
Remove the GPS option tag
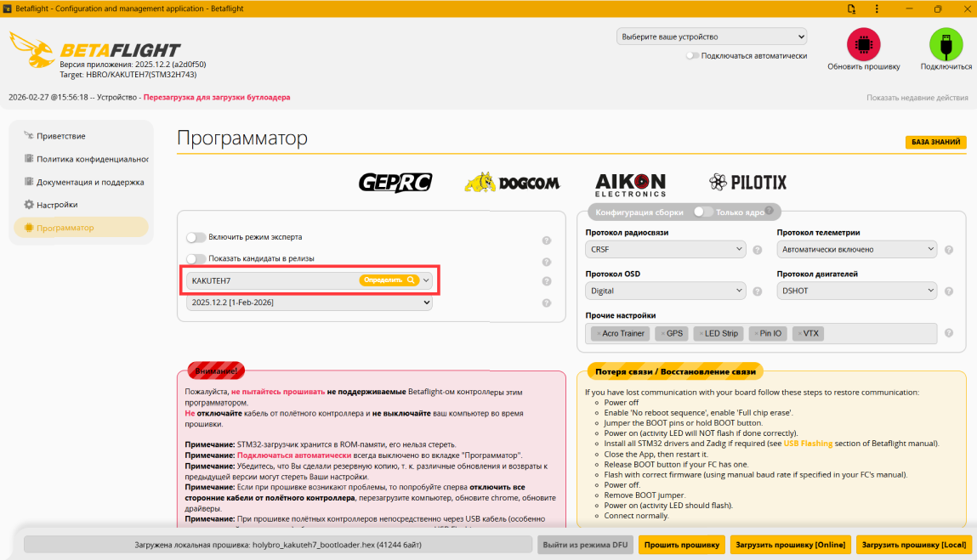[x=663, y=334]
